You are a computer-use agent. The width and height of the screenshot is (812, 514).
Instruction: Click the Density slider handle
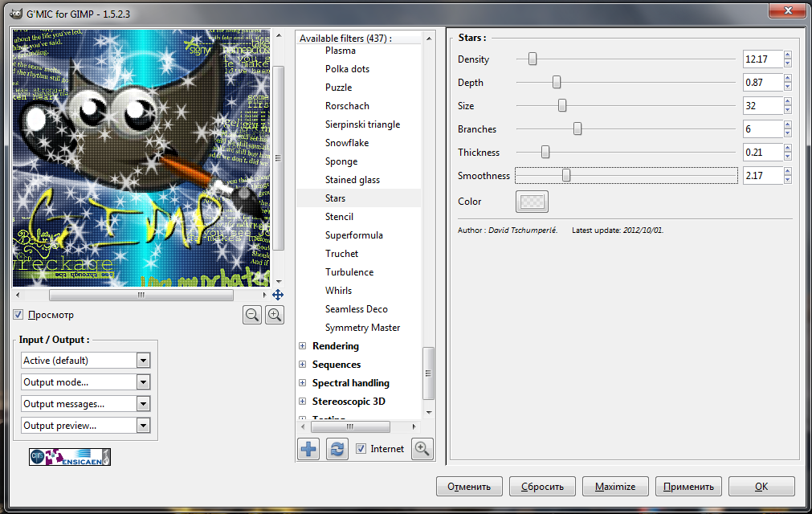click(532, 59)
